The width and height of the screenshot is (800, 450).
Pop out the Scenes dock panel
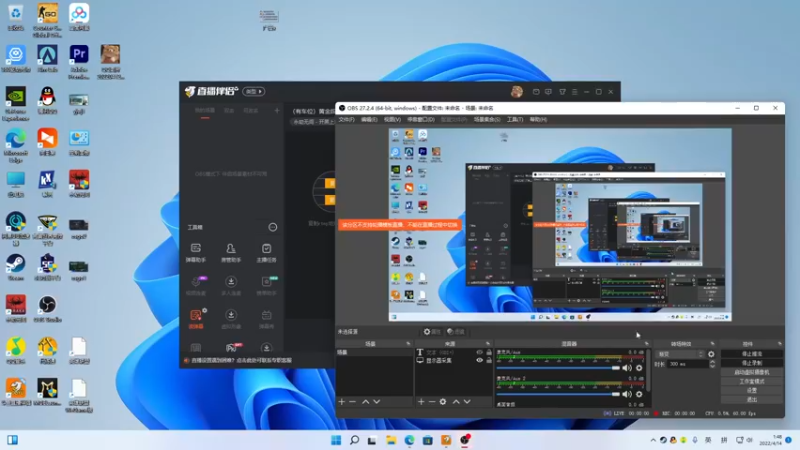pos(408,344)
